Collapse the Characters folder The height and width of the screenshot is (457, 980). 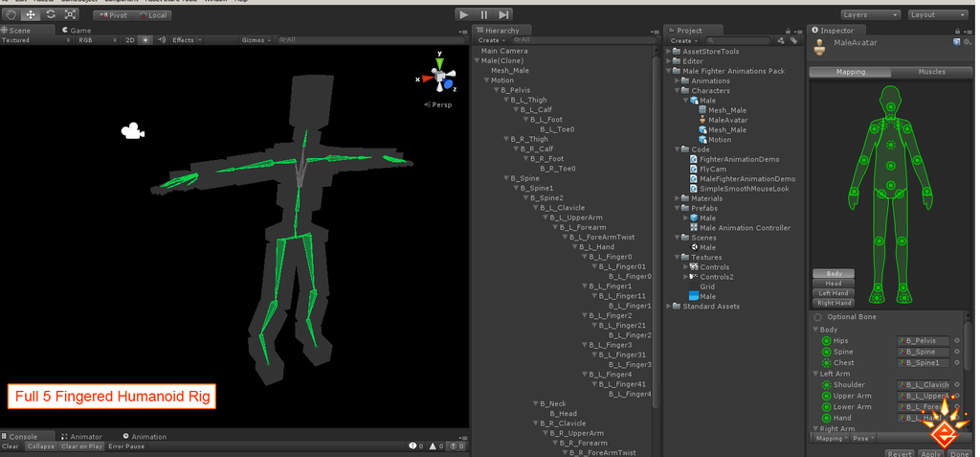[x=678, y=91]
